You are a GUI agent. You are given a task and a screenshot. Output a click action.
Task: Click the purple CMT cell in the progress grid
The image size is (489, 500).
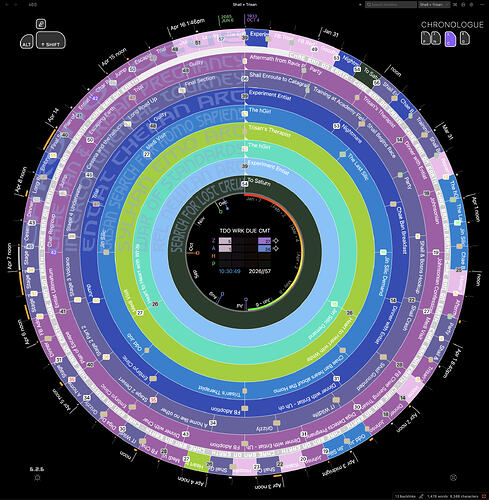tap(264, 241)
